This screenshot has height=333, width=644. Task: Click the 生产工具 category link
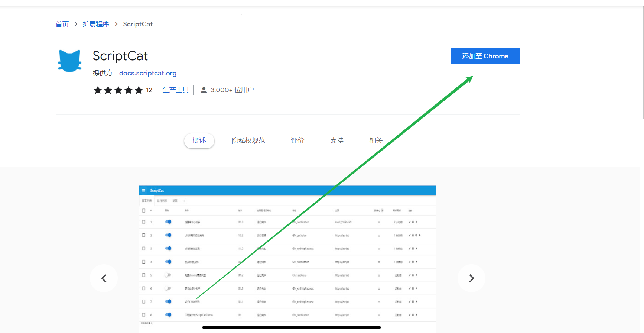point(176,90)
